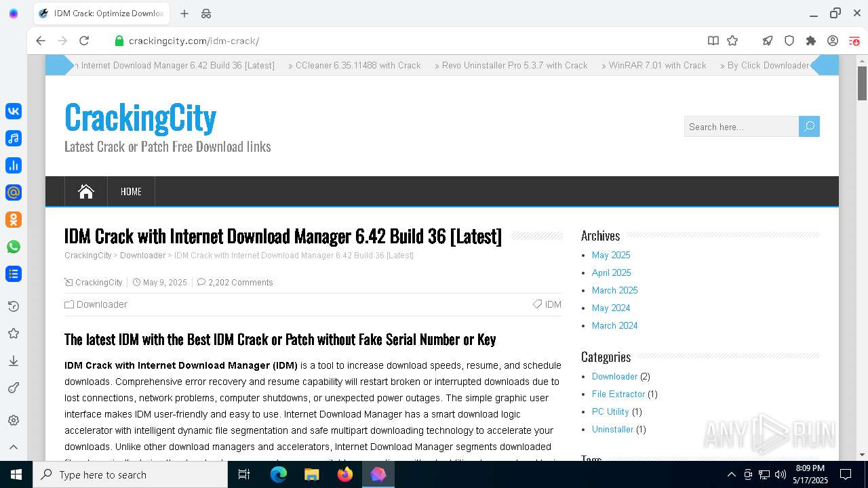Open the music service in the sidebar

14,138
